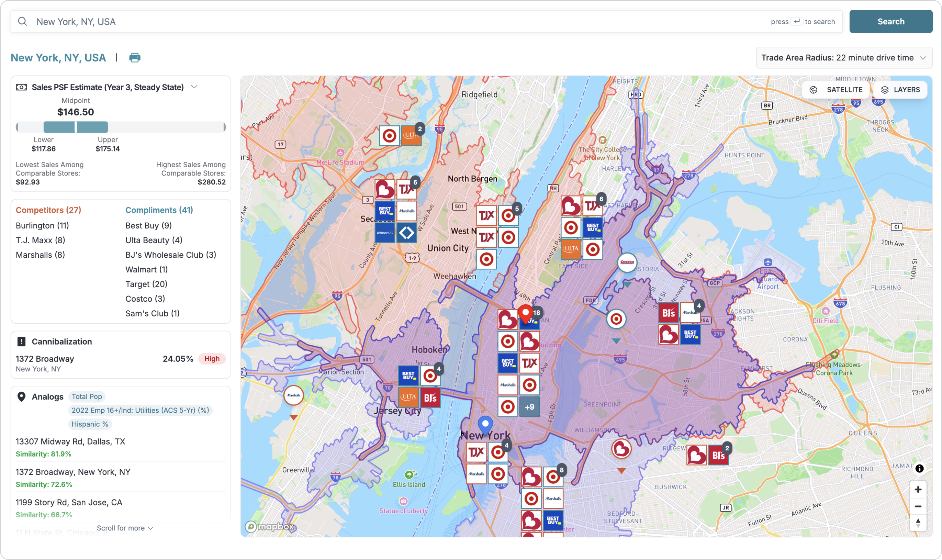This screenshot has width=942, height=560.
Task: Click the printer icon beside the location title
Action: (x=135, y=58)
